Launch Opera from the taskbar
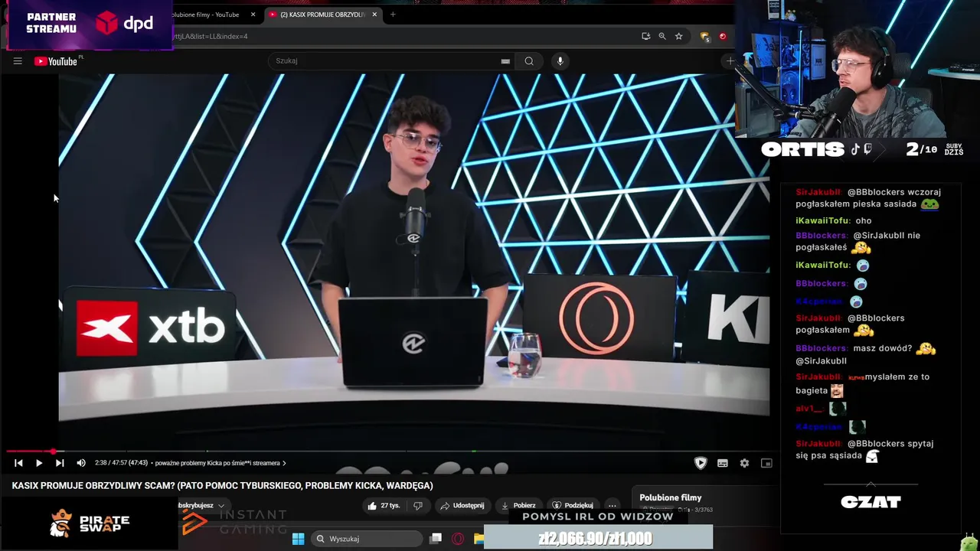The height and width of the screenshot is (551, 980). coord(458,539)
